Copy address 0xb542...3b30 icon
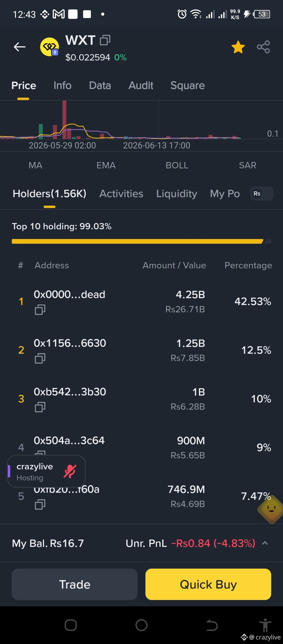The image size is (283, 644). (x=40, y=407)
